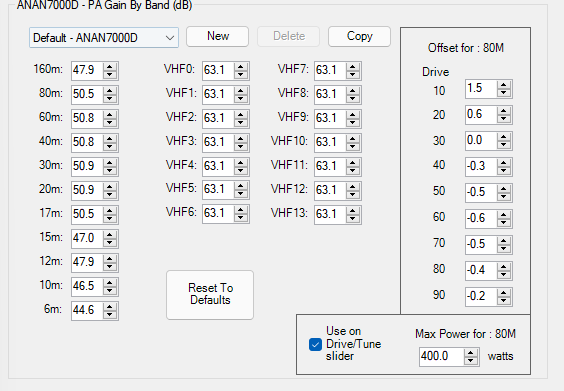The height and width of the screenshot is (391, 564).
Task: Decrease the Drive 20 offset with down arrow
Action: click(x=504, y=119)
